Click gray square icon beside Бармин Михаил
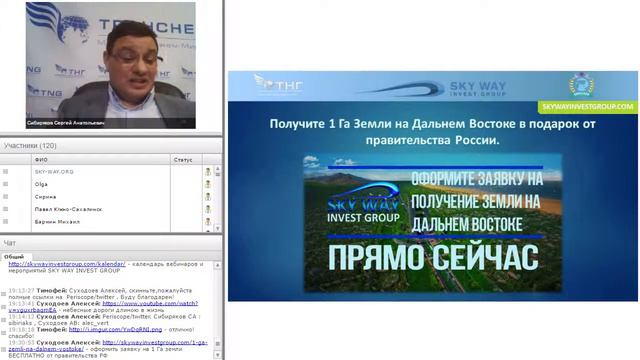Image resolution: width=640 pixels, height=360 pixels. [x=5, y=222]
